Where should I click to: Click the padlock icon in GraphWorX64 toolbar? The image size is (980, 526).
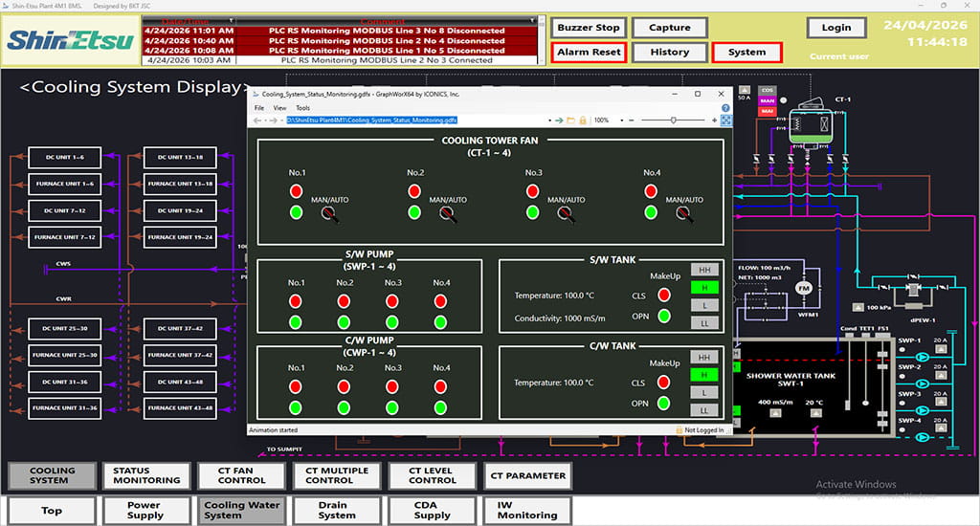click(x=581, y=121)
